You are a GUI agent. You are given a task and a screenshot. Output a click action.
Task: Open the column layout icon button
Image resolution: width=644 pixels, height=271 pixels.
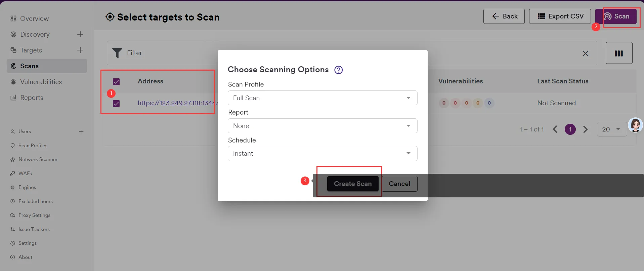619,53
